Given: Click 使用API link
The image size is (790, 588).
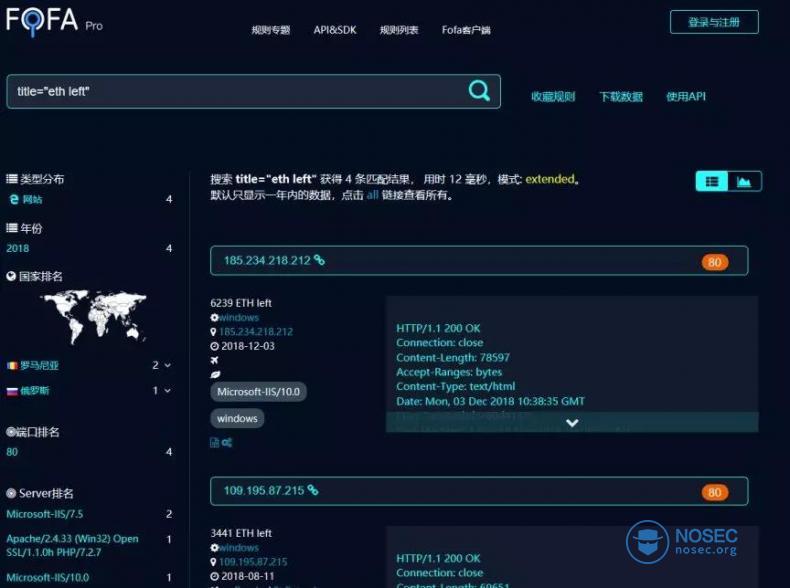Looking at the screenshot, I should click(686, 96).
